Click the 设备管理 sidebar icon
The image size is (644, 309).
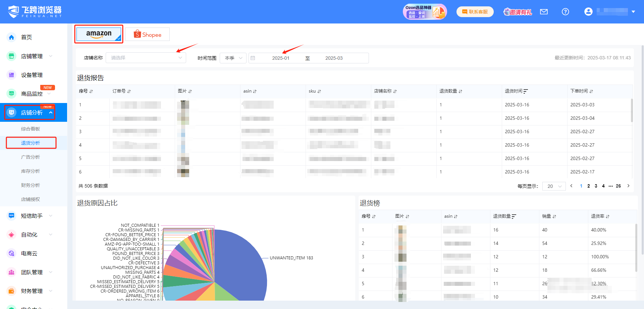point(11,75)
